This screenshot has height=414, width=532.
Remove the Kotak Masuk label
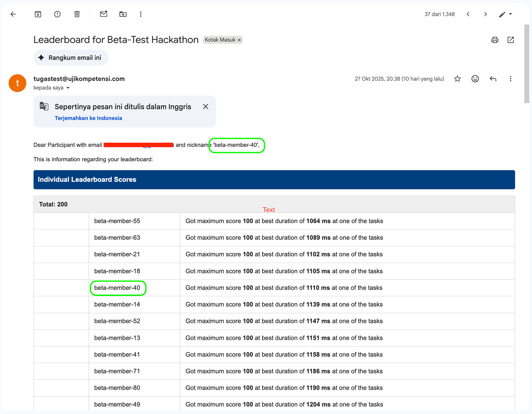pos(239,40)
